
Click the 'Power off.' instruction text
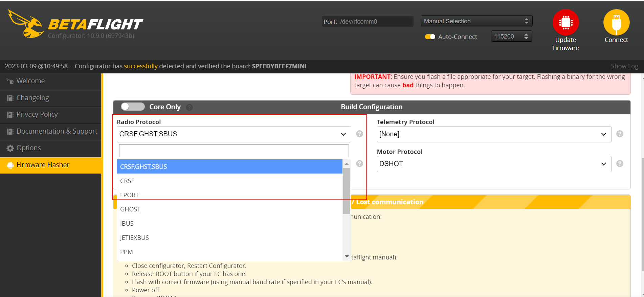click(146, 290)
